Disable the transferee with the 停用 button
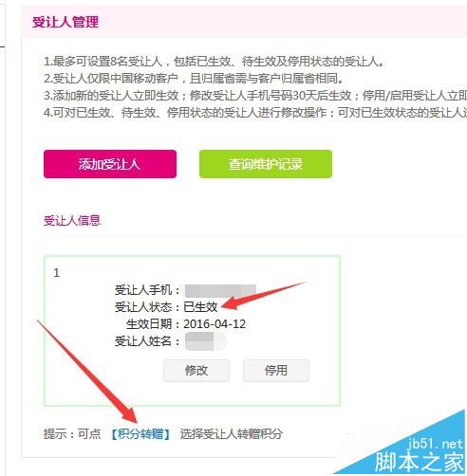Image resolution: width=467 pixels, height=476 pixels. tap(276, 371)
